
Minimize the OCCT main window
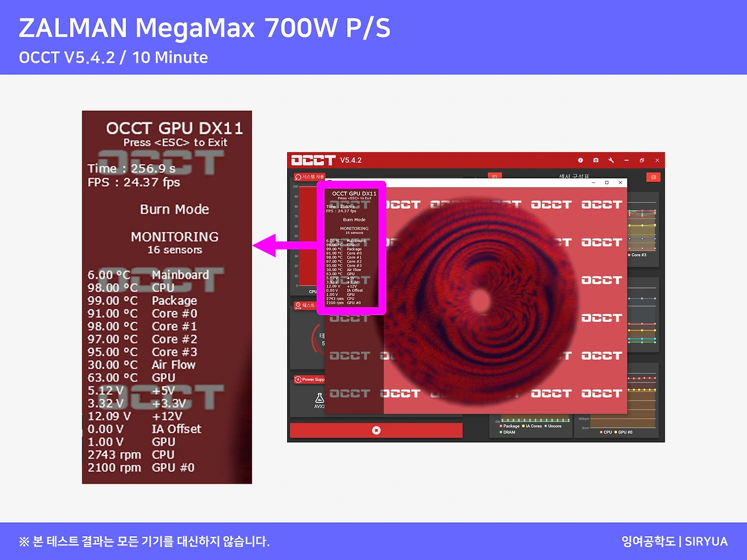pyautogui.click(x=626, y=160)
